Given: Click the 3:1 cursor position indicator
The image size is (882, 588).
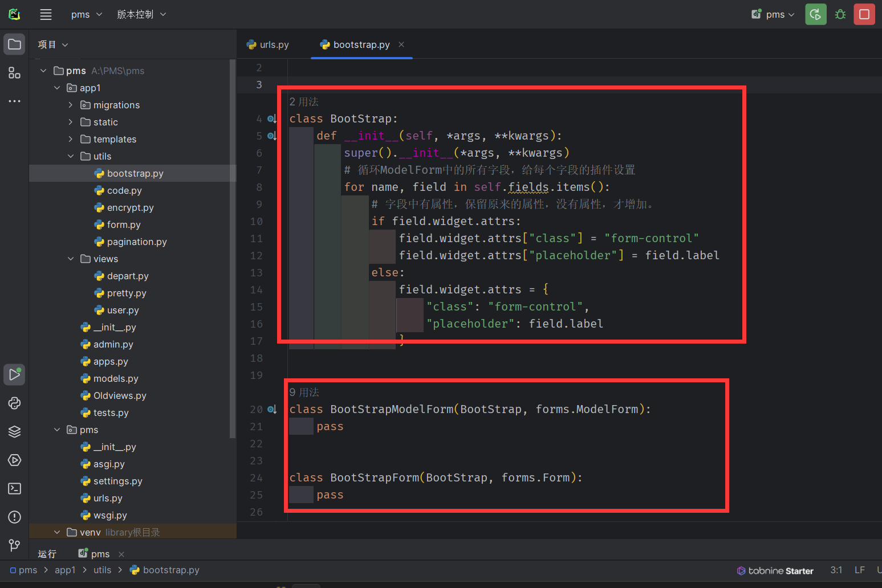Looking at the screenshot, I should (836, 570).
